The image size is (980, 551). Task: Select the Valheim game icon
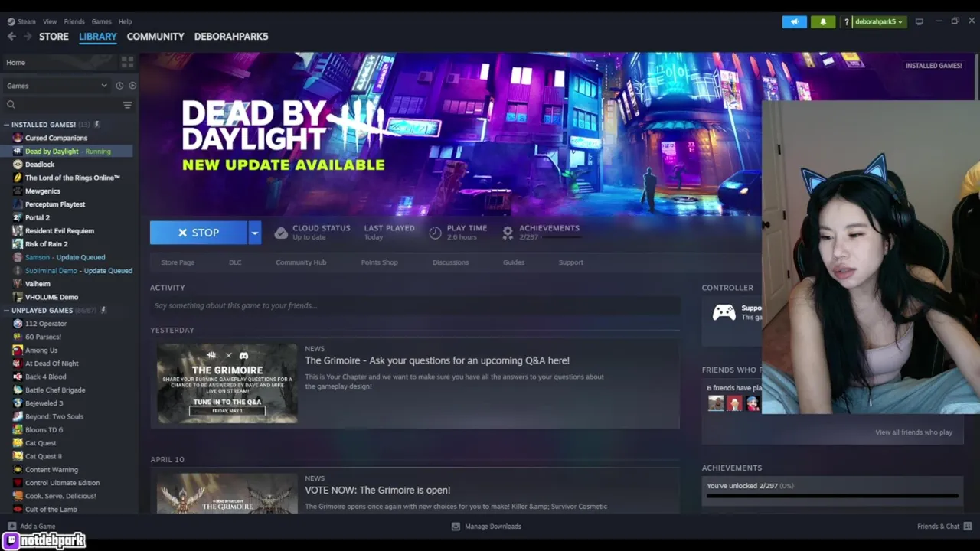click(x=18, y=284)
